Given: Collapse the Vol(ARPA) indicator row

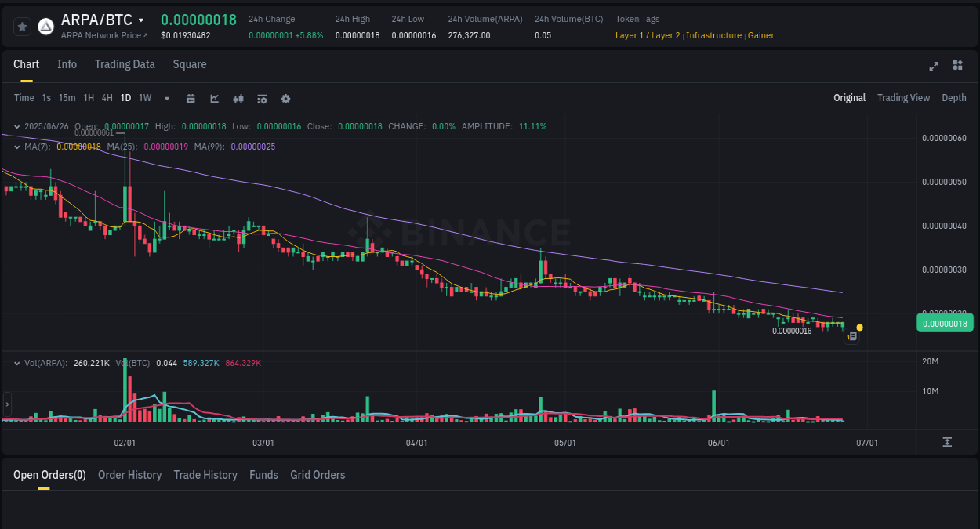Looking at the screenshot, I should [16, 362].
